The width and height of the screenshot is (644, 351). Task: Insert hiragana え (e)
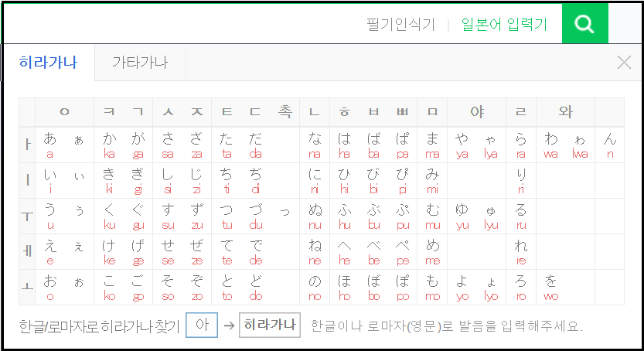(49, 252)
